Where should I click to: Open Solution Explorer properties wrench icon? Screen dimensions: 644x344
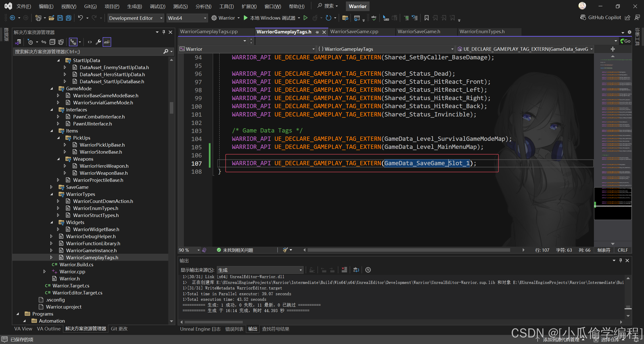(98, 42)
